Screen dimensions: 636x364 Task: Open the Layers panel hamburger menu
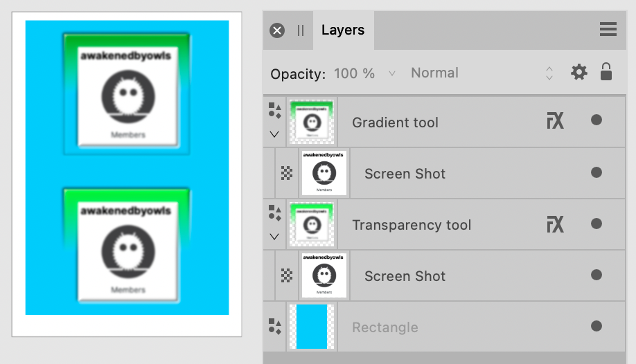click(x=608, y=29)
